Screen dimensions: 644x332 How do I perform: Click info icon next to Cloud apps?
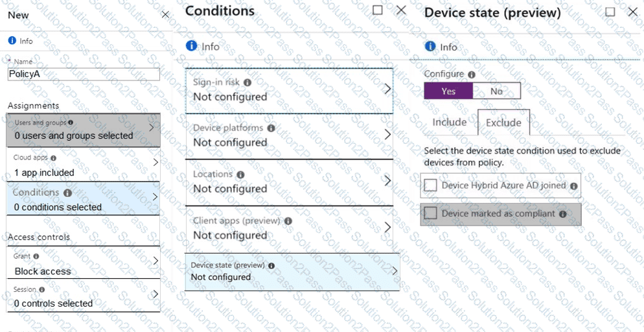(x=53, y=158)
